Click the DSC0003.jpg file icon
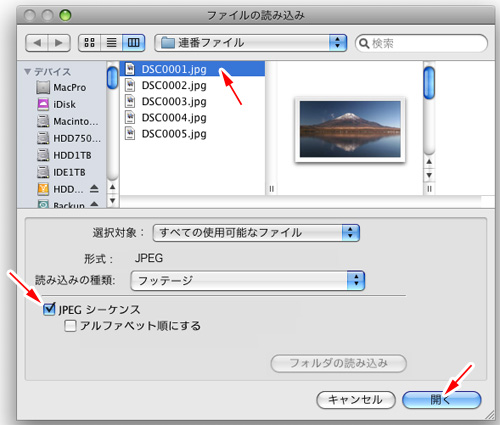 pyautogui.click(x=130, y=101)
